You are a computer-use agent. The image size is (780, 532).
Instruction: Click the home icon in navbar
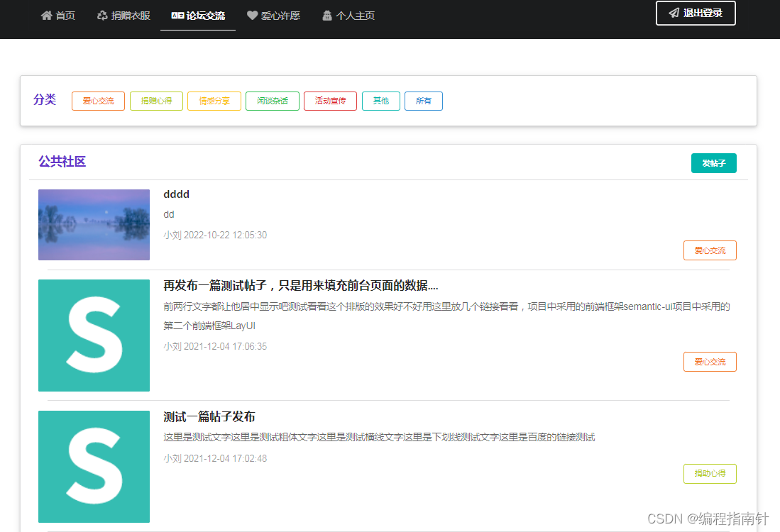click(46, 16)
